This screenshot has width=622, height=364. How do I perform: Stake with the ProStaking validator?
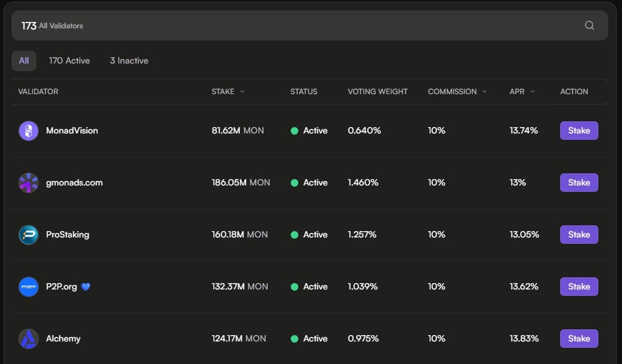coord(579,235)
